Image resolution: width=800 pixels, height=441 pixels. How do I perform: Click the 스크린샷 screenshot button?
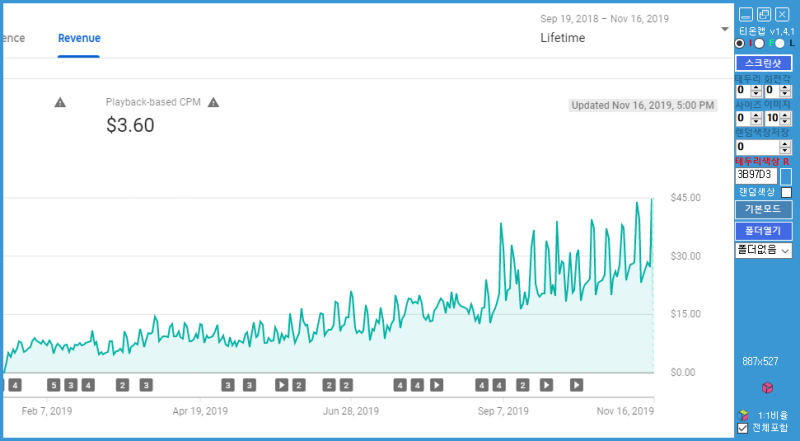tap(763, 63)
